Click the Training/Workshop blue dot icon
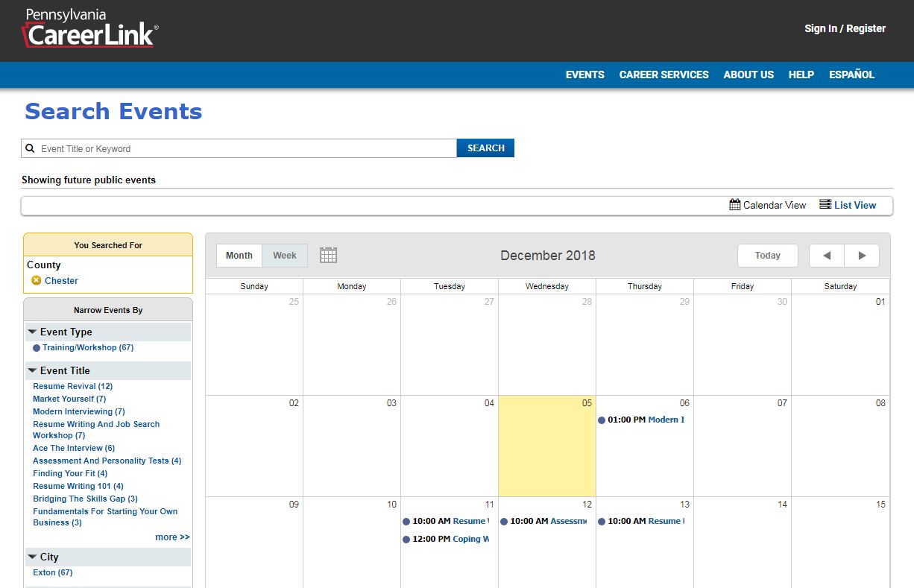The image size is (914, 588). (37, 348)
